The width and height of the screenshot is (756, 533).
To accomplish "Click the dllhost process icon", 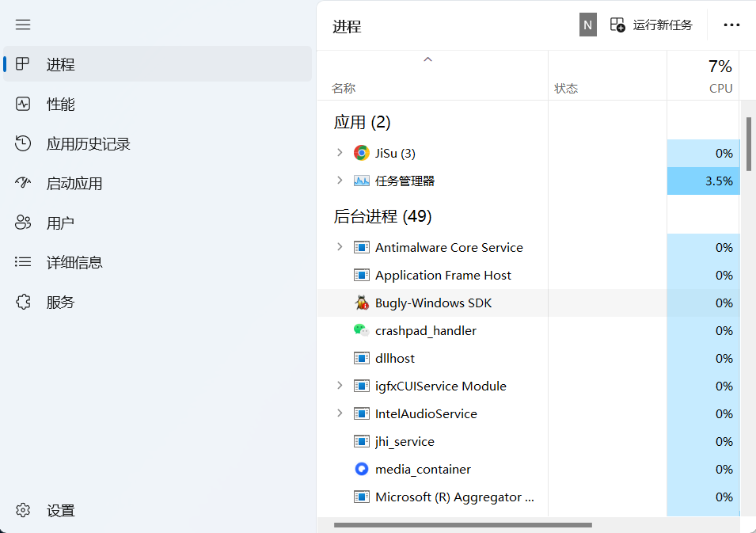I will coord(361,359).
